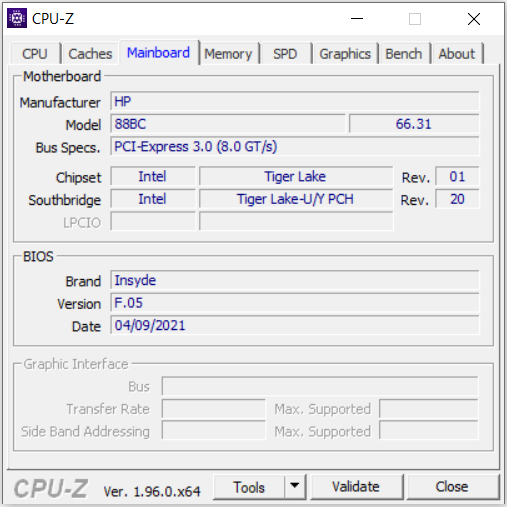Close window with title bar X

coord(474,19)
